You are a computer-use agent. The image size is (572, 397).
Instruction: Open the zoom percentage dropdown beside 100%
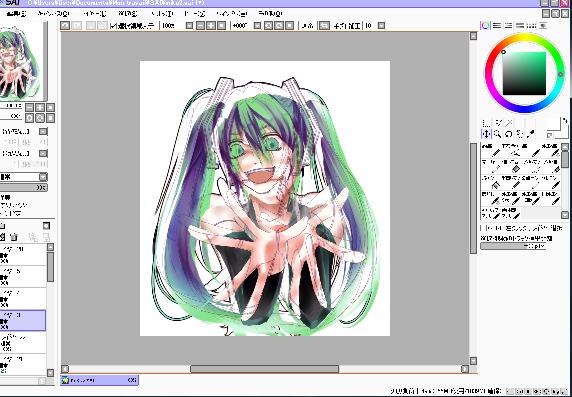click(x=189, y=26)
